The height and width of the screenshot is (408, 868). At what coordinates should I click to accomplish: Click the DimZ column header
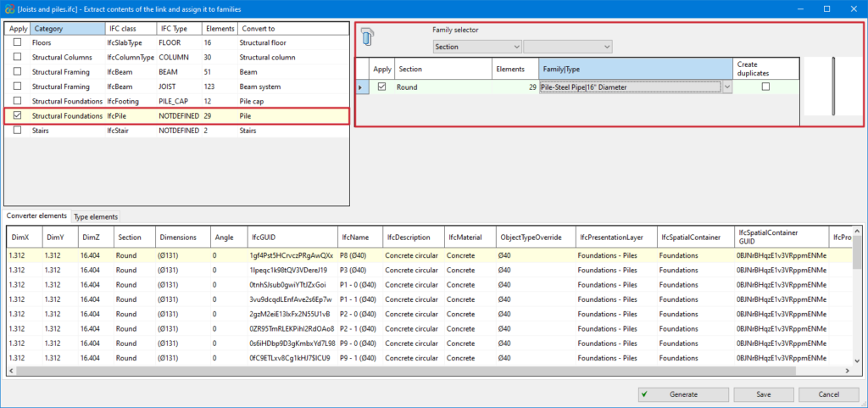[x=97, y=237]
